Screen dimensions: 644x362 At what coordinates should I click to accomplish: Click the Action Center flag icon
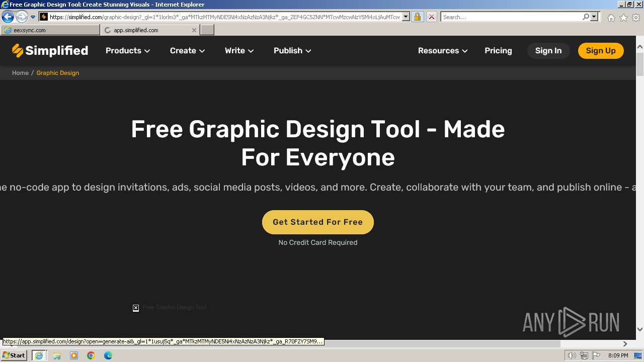click(x=596, y=356)
